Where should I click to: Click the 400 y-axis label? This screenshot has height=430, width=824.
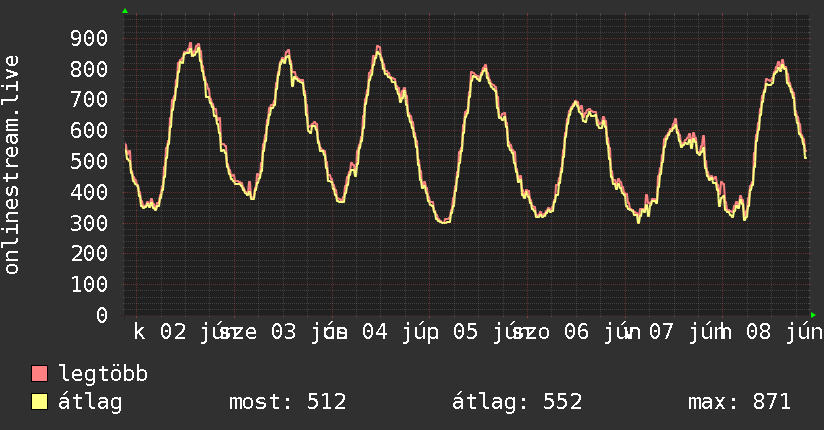(89, 192)
